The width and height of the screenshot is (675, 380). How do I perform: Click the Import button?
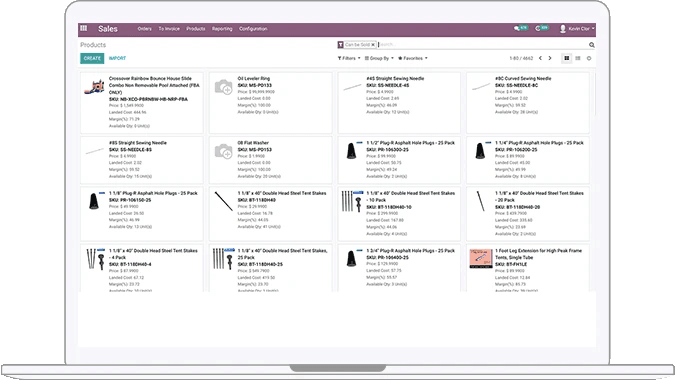coord(117,58)
